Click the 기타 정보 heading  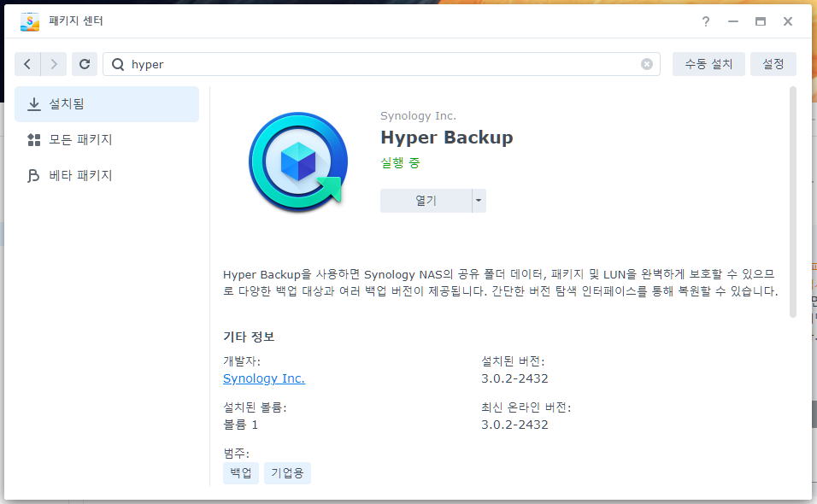pos(249,337)
